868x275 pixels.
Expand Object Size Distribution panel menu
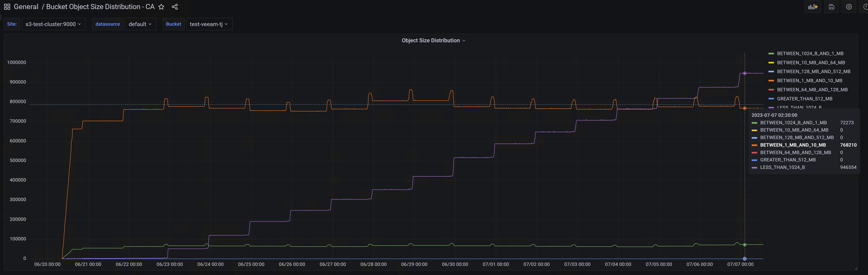433,40
